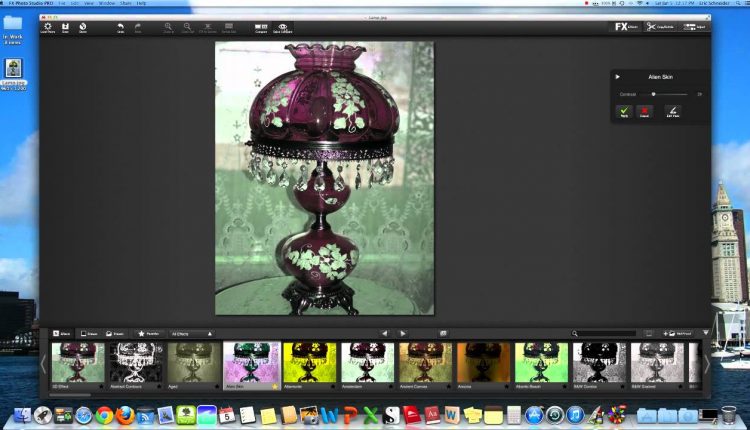Click the next effect right arrow

pos(403,333)
